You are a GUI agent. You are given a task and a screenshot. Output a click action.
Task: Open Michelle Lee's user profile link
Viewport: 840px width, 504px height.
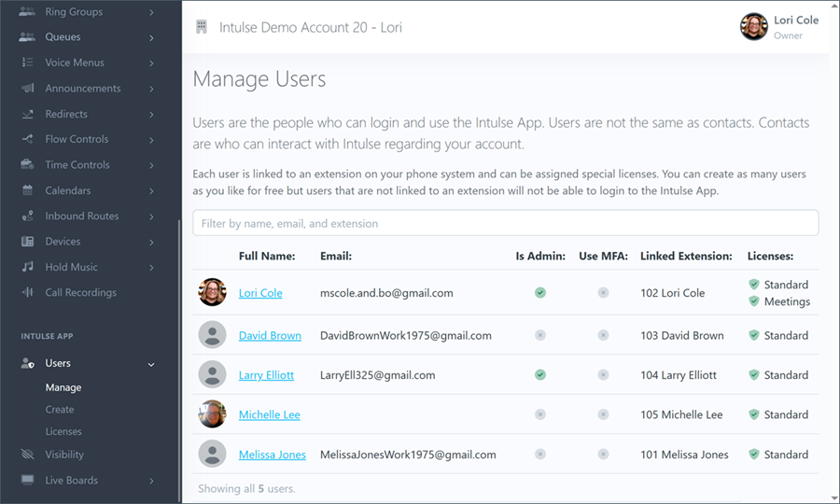click(x=269, y=414)
